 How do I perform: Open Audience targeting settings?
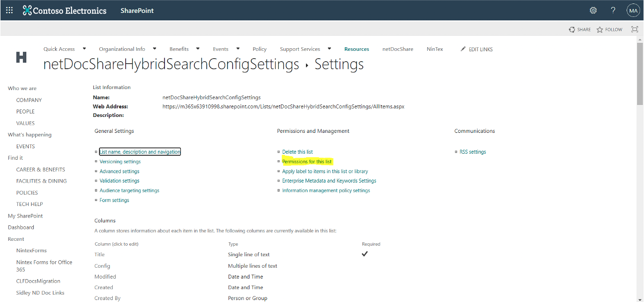coord(129,191)
